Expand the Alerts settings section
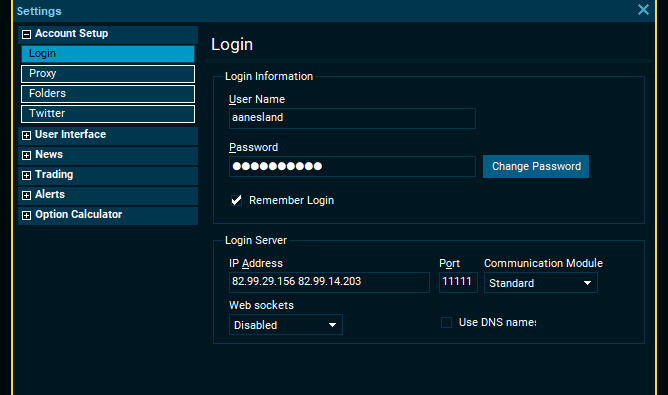Screen dimensions: 668x395 [x=26, y=195]
